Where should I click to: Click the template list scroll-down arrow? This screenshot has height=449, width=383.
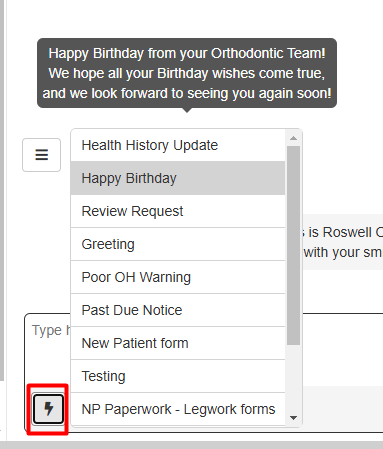coord(293,418)
